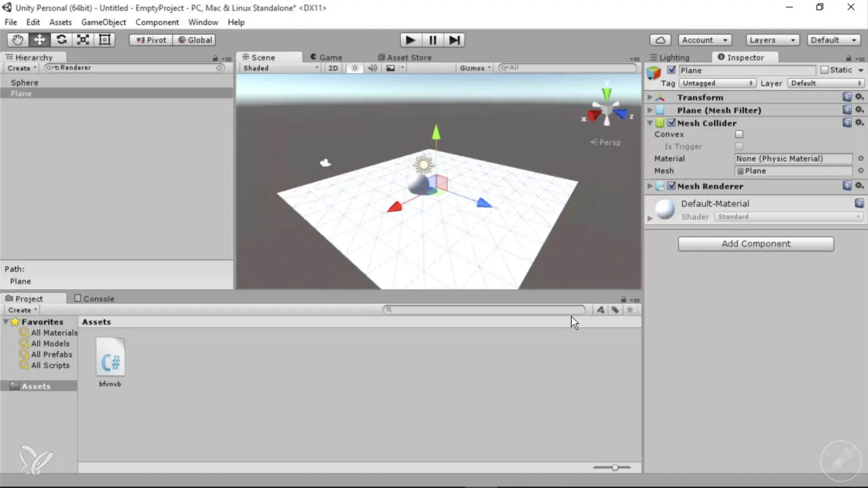Enable the Static checkbox
868x488 pixels.
coord(825,70)
